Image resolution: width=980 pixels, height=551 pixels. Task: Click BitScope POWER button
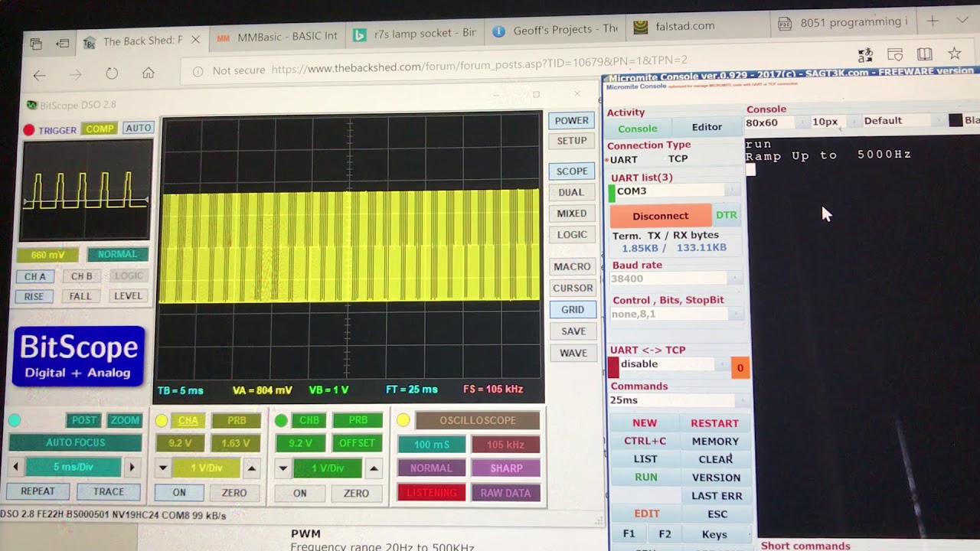tap(572, 120)
